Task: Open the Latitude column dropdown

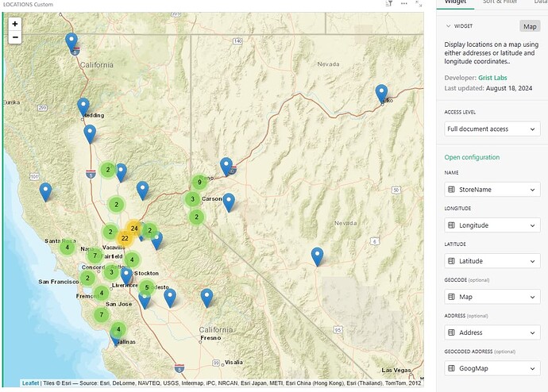Action: pos(492,261)
